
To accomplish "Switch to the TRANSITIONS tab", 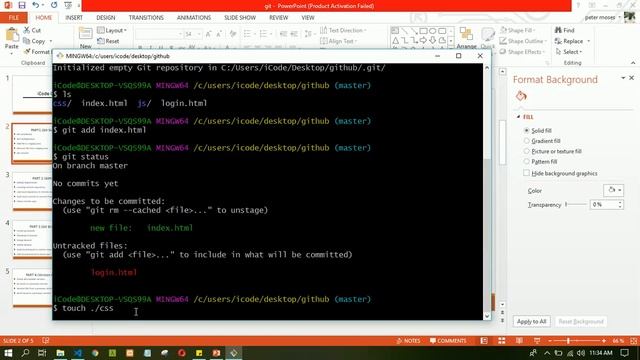I will click(x=146, y=18).
